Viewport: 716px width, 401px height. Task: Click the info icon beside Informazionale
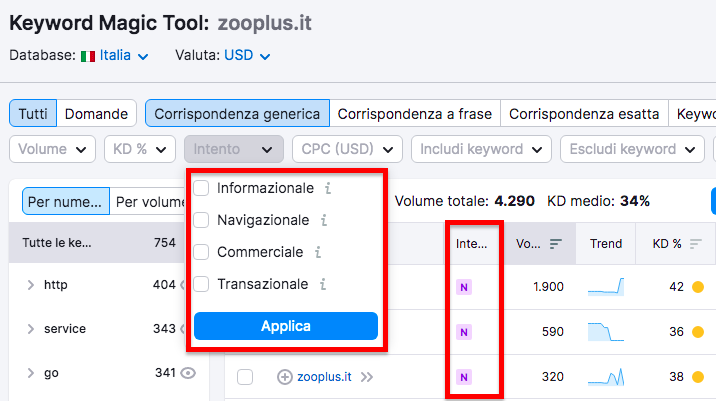pos(328,188)
